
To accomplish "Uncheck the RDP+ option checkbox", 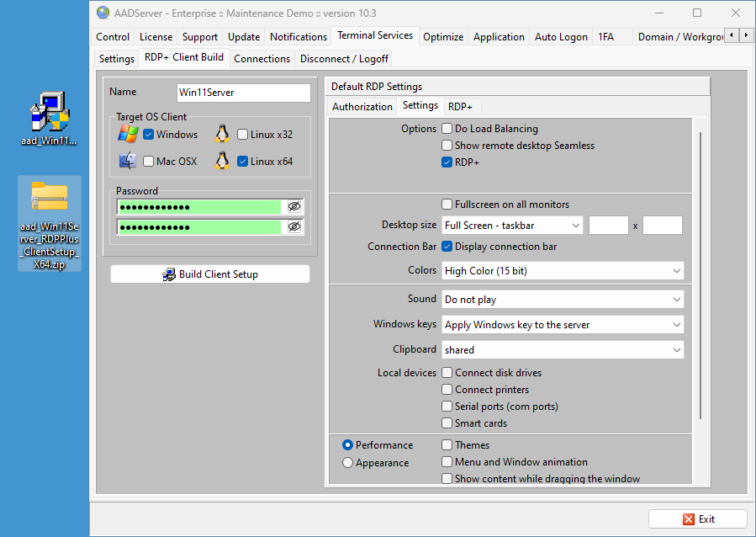I will tap(447, 162).
